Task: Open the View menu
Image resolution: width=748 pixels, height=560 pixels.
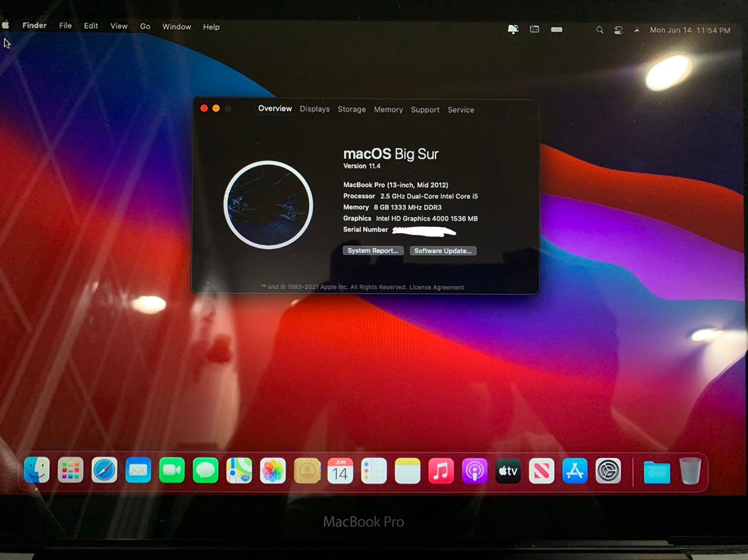Action: tap(119, 26)
